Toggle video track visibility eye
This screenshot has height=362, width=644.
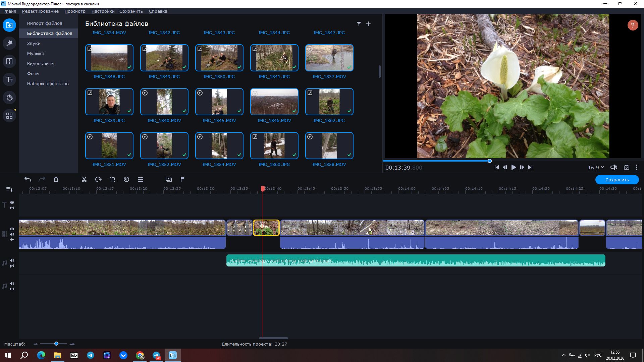click(12, 229)
